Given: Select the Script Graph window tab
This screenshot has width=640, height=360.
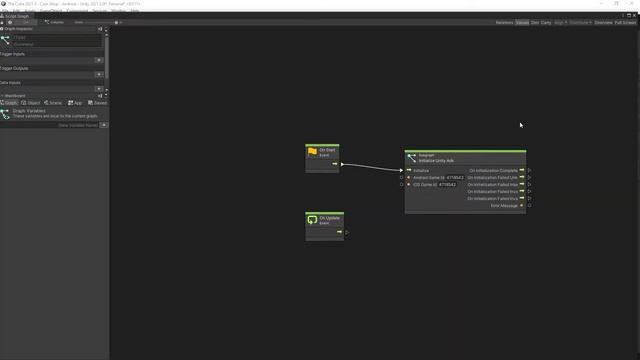Looking at the screenshot, I should [x=15, y=16].
